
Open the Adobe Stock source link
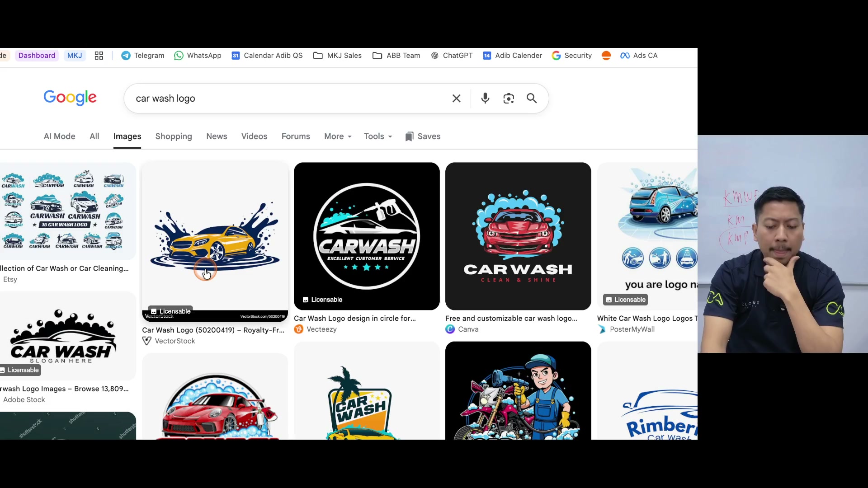coord(24,400)
